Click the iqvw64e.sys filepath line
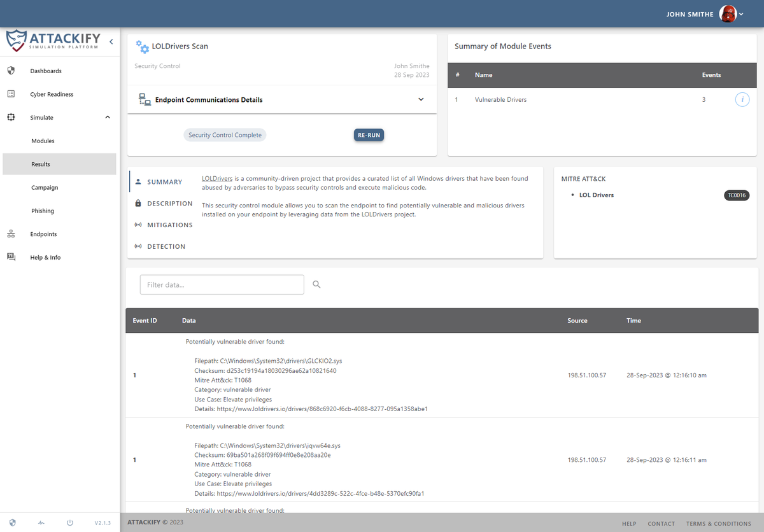The image size is (764, 532). [x=267, y=445]
